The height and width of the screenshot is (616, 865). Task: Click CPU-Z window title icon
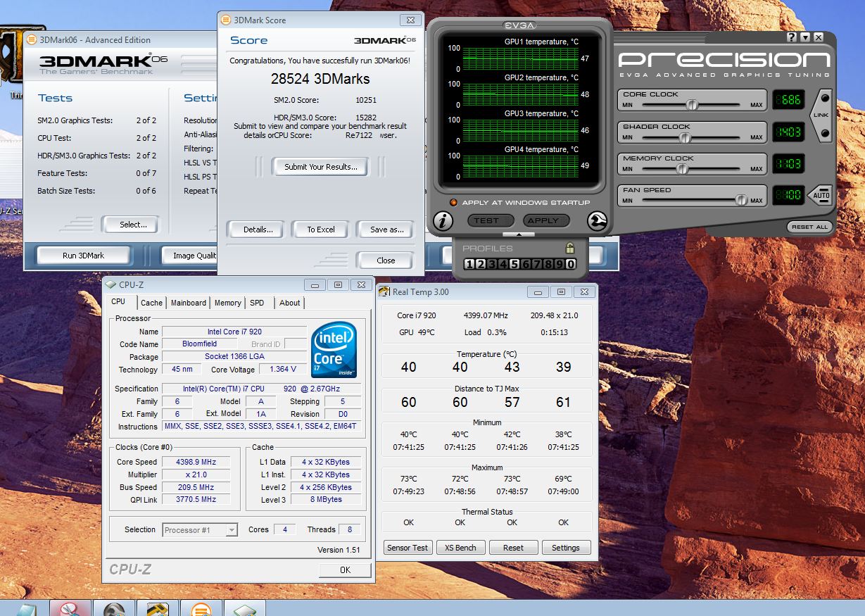[x=110, y=284]
